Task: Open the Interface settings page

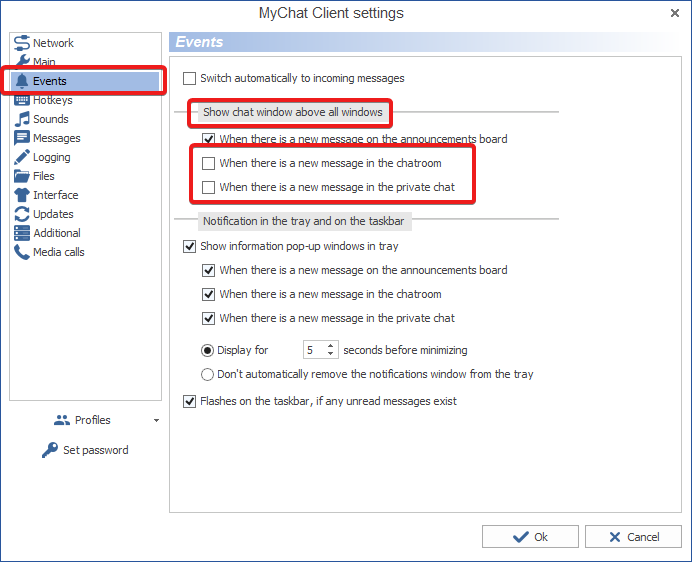Action: (x=55, y=195)
